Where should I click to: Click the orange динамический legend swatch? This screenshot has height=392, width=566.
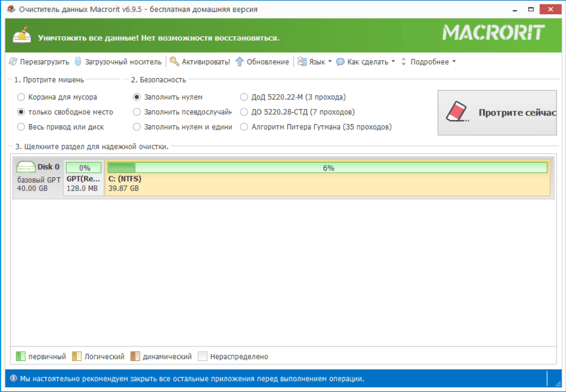(x=135, y=356)
